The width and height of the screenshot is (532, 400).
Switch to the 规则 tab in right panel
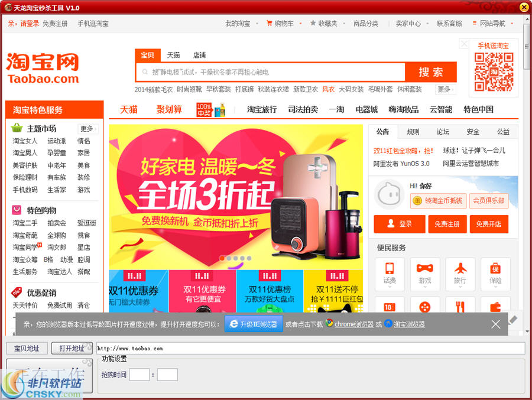pos(414,131)
